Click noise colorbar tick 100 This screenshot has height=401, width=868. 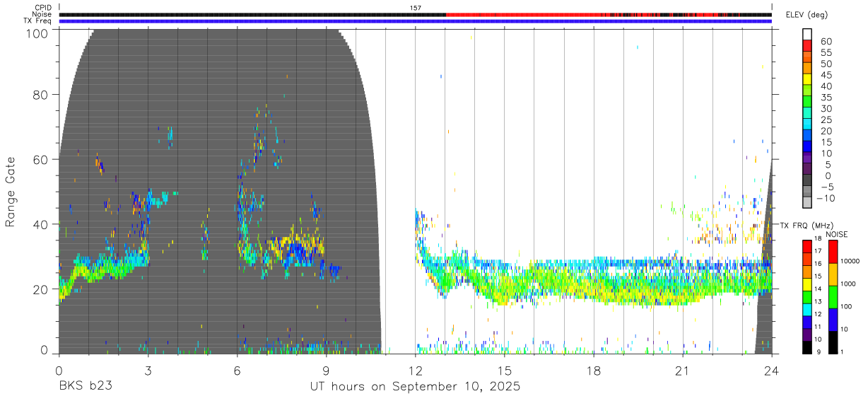coord(847,307)
